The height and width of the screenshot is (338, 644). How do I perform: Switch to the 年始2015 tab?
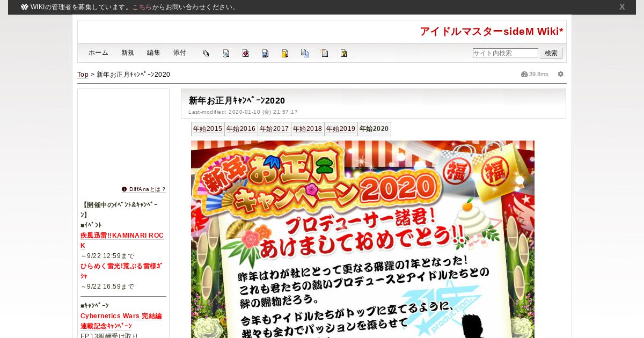point(208,129)
